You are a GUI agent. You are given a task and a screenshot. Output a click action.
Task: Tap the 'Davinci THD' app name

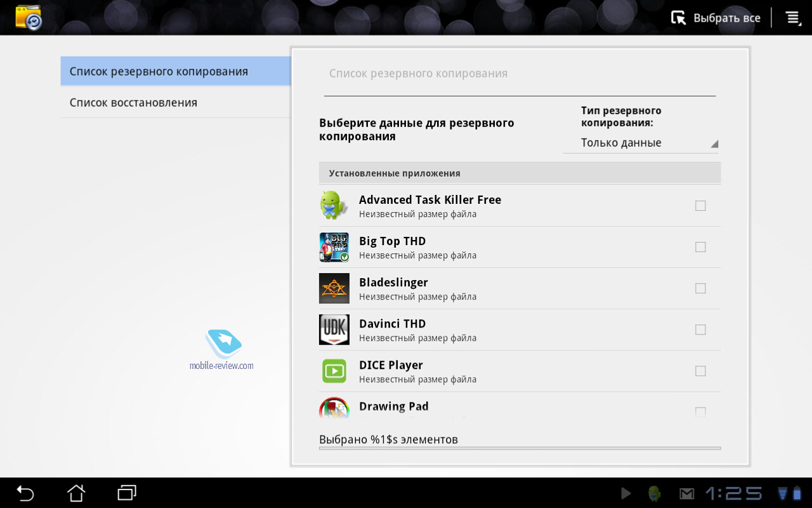tap(392, 323)
